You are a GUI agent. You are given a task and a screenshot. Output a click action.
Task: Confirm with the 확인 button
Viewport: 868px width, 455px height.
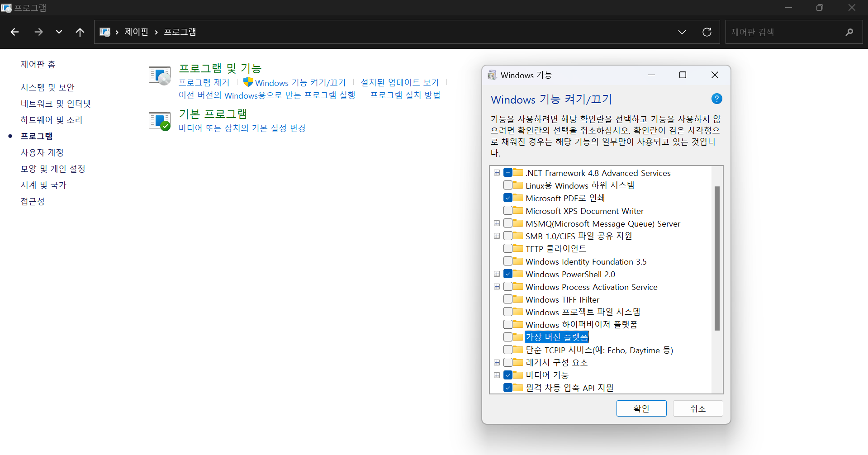click(x=641, y=408)
